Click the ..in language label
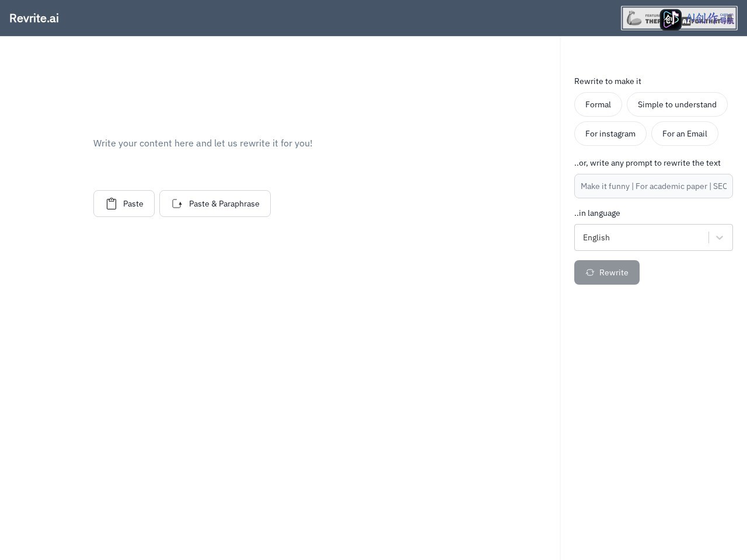Image resolution: width=747 pixels, height=560 pixels. coord(597,213)
